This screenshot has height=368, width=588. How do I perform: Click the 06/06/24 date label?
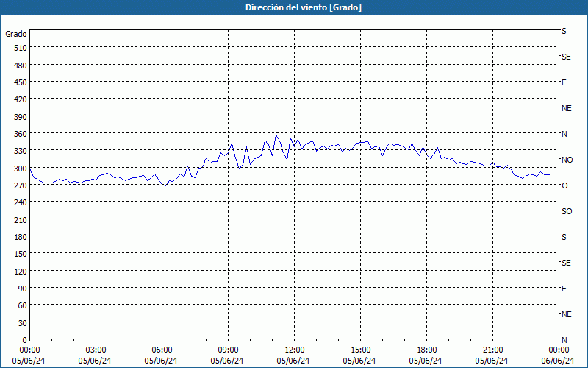(x=558, y=361)
